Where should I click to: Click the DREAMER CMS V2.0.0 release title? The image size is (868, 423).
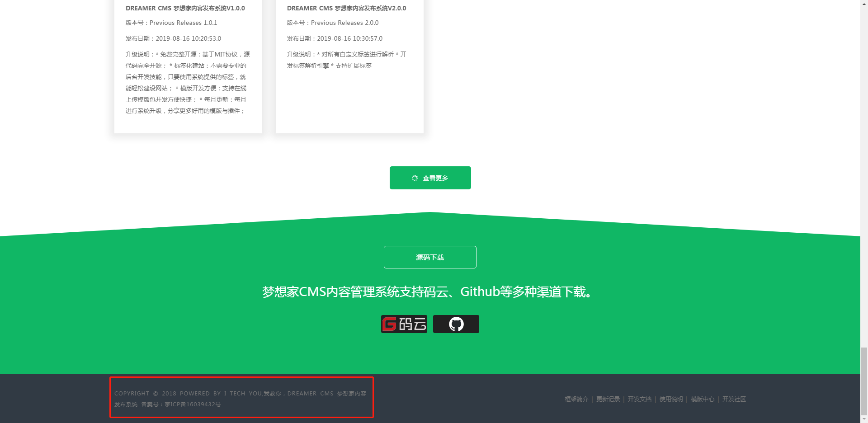[x=347, y=8]
